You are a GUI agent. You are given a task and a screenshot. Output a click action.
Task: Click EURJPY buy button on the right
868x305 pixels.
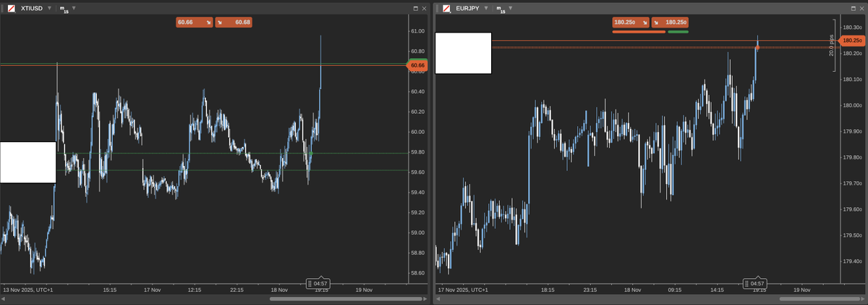(x=670, y=22)
